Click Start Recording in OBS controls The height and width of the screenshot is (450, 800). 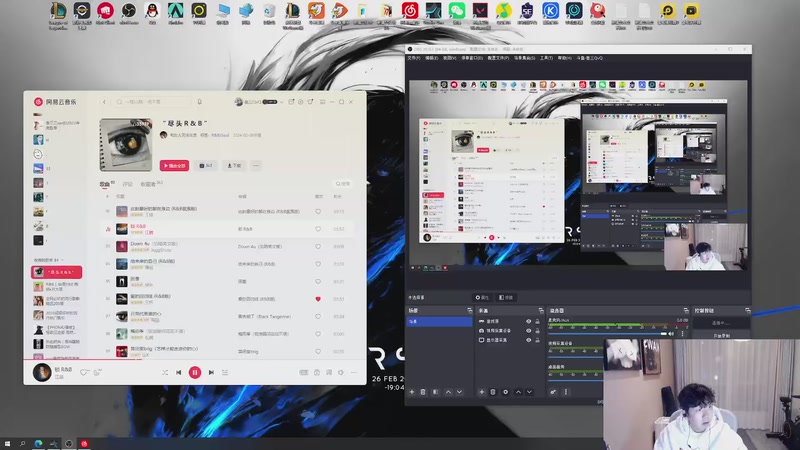[x=721, y=335]
